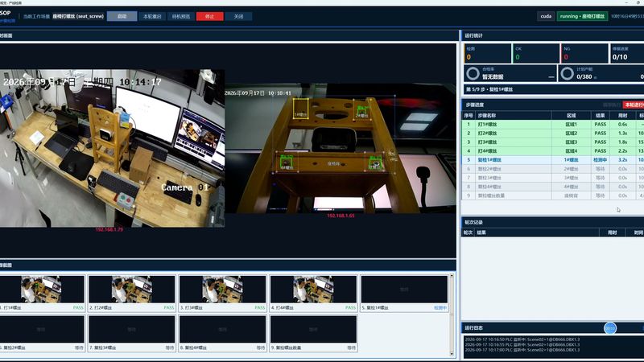Select step row 7 复检3#螺丝
644x362 pixels.
coord(553,178)
